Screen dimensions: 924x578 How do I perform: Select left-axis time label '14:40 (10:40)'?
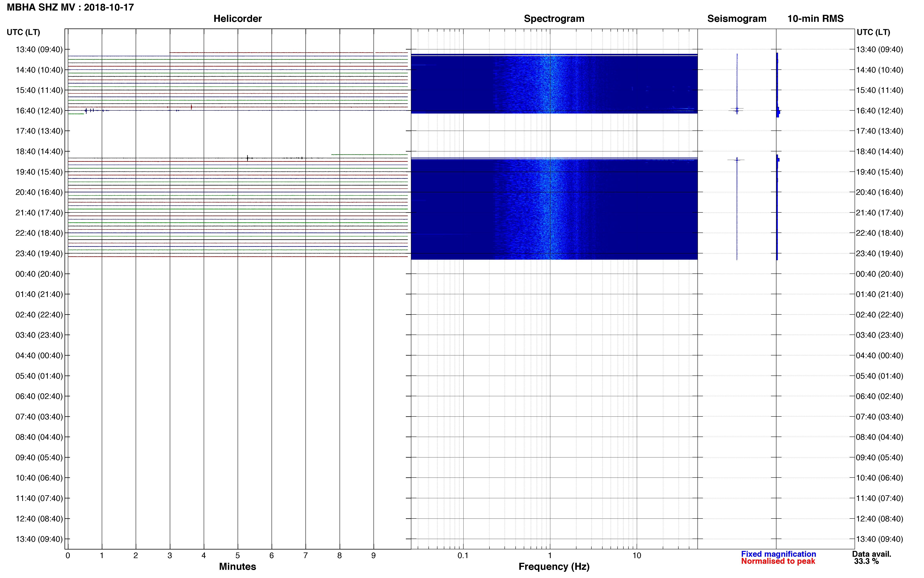point(39,70)
